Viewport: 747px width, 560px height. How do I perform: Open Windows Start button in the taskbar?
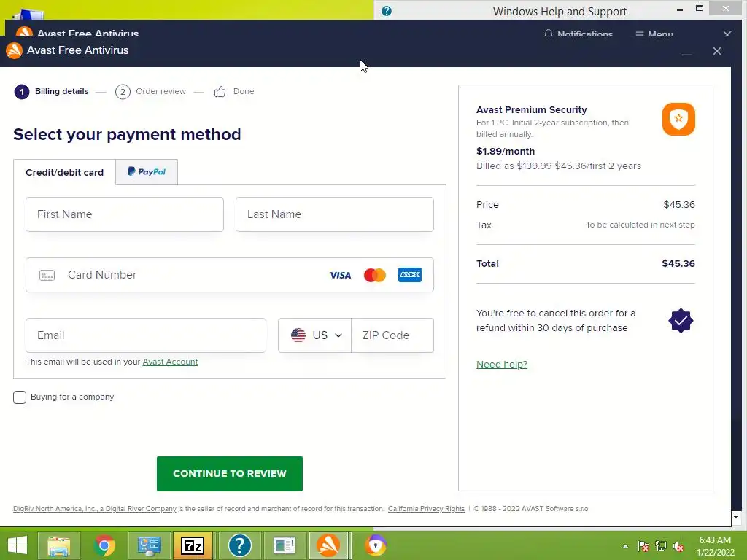[x=18, y=545]
